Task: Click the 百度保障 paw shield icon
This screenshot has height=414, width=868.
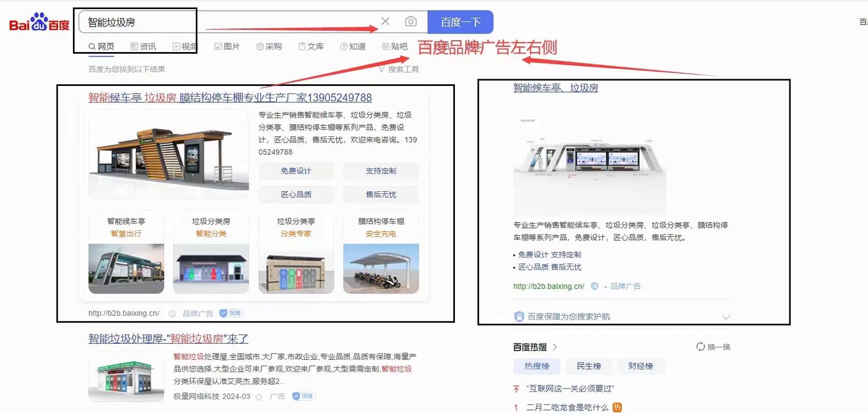Action: 519,317
